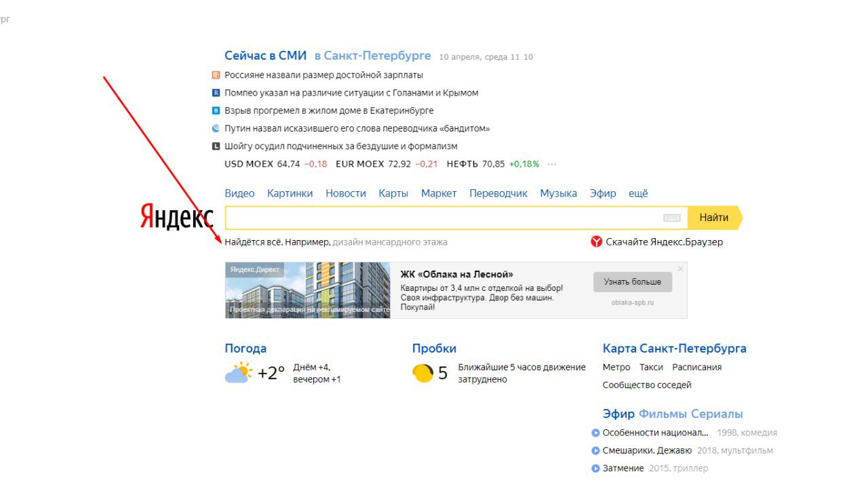Click the oblaka-spb.ru ad domain

tap(633, 302)
